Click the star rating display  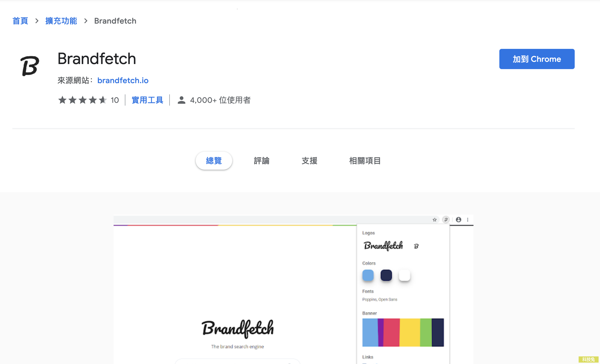point(82,100)
